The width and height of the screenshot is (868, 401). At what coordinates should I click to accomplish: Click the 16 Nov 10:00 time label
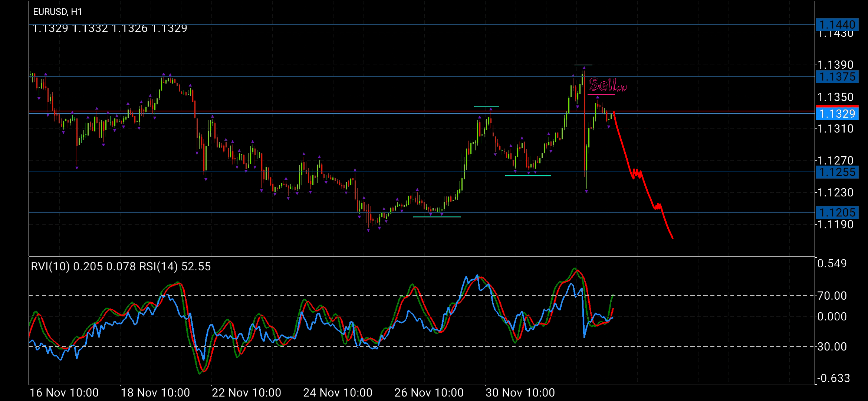pos(64,393)
